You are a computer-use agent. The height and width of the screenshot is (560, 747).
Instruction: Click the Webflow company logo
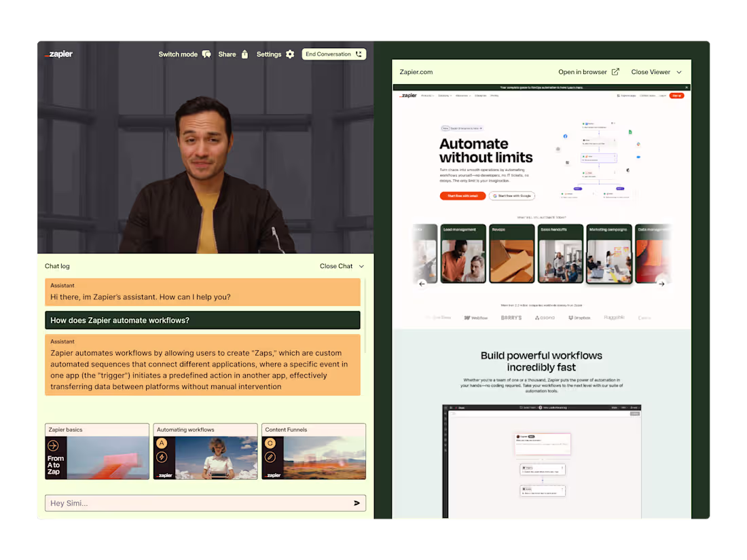[x=476, y=318]
